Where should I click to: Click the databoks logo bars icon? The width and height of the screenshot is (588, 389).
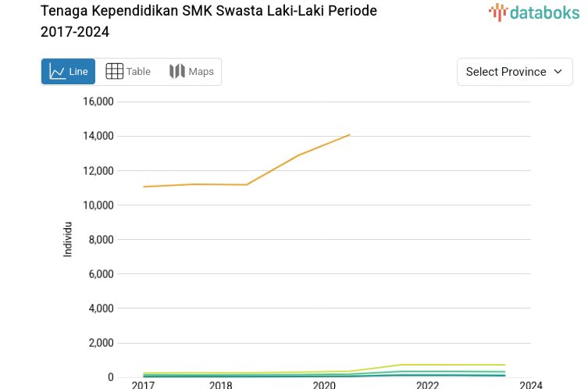click(x=497, y=12)
